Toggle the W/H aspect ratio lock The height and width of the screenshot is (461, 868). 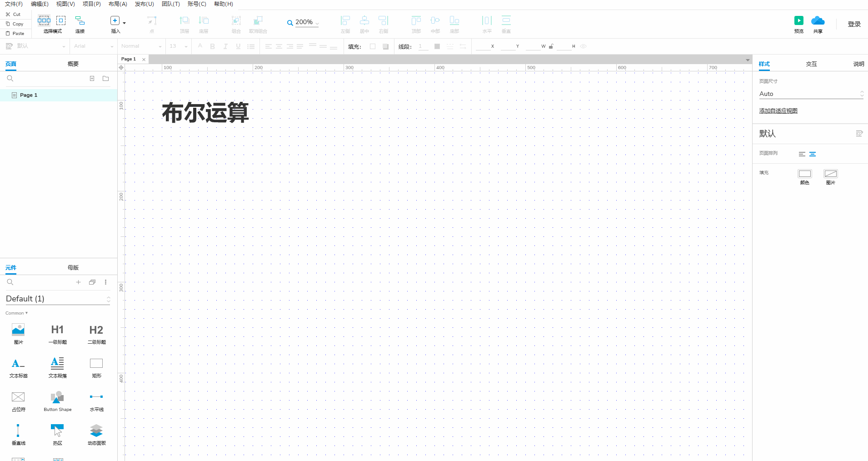click(551, 46)
